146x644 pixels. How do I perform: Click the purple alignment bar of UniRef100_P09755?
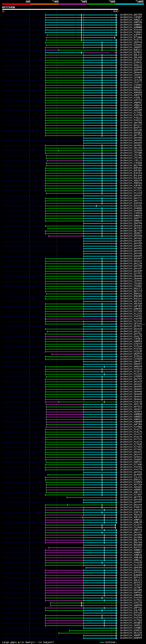coord(81,319)
